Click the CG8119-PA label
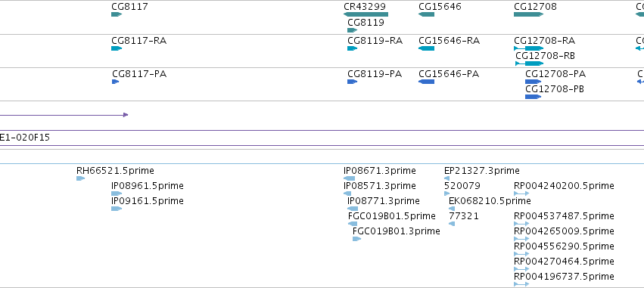The image size is (644, 288). coord(375,74)
